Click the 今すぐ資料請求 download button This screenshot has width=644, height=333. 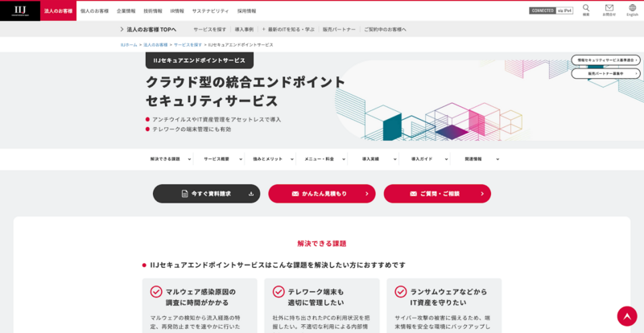[207, 193]
